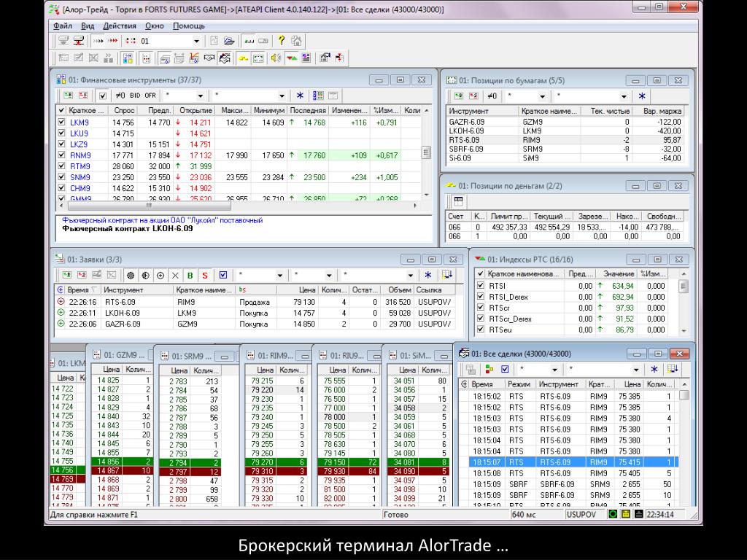Open third wide filter dropdown in Заявки toolbar
The image size is (747, 560).
point(410,275)
